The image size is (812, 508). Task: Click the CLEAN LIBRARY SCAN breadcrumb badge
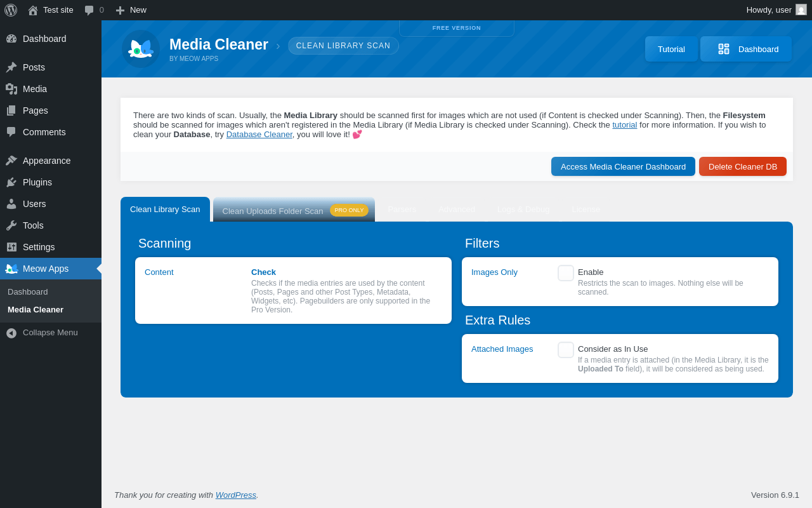343,46
